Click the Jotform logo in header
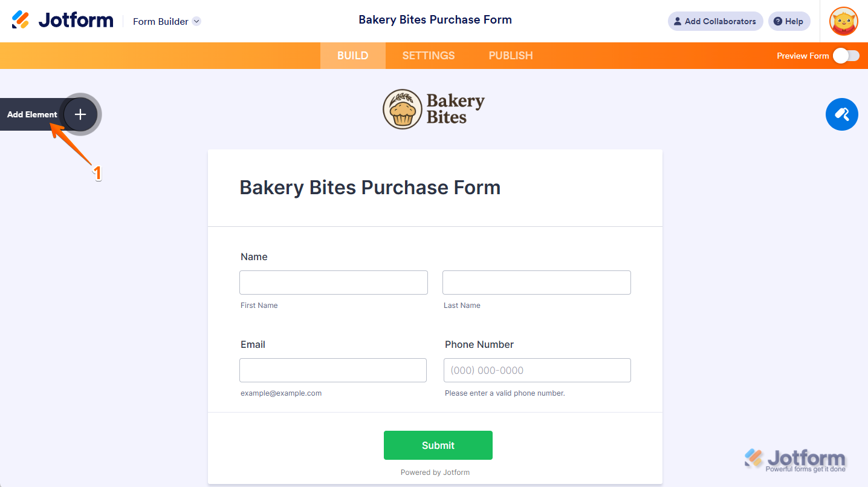Screen dimensions: 868x487 tap(63, 21)
